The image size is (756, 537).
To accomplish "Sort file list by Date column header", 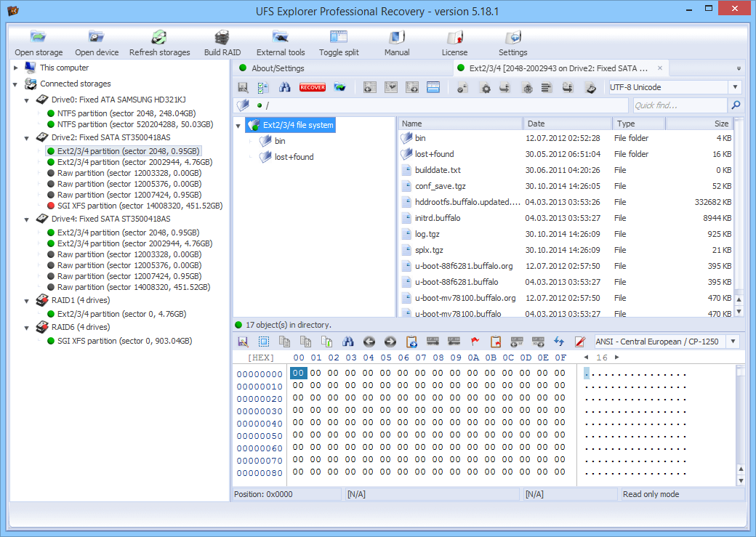I will [x=567, y=124].
